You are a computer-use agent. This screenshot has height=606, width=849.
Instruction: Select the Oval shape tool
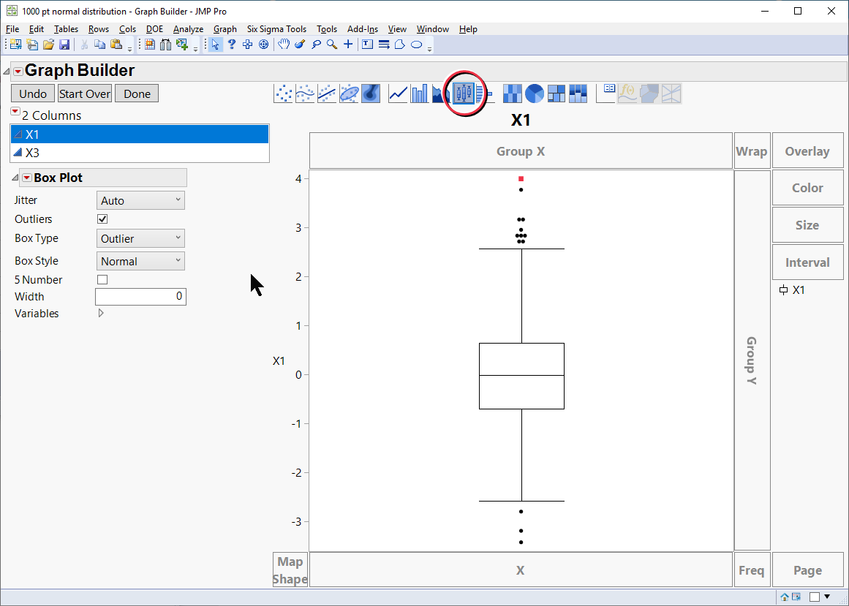point(416,45)
